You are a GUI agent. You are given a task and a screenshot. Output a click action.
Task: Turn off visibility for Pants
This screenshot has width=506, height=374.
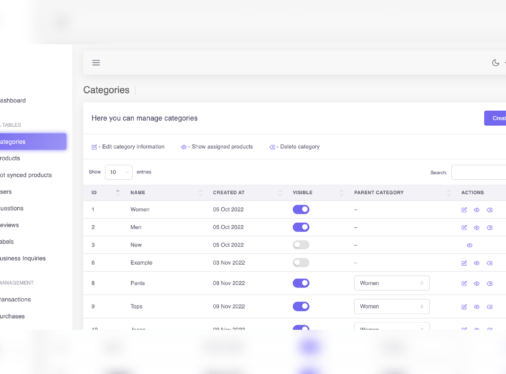point(301,283)
